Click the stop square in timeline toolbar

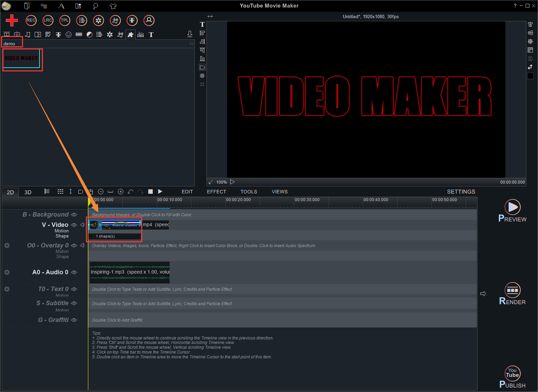[x=150, y=192]
